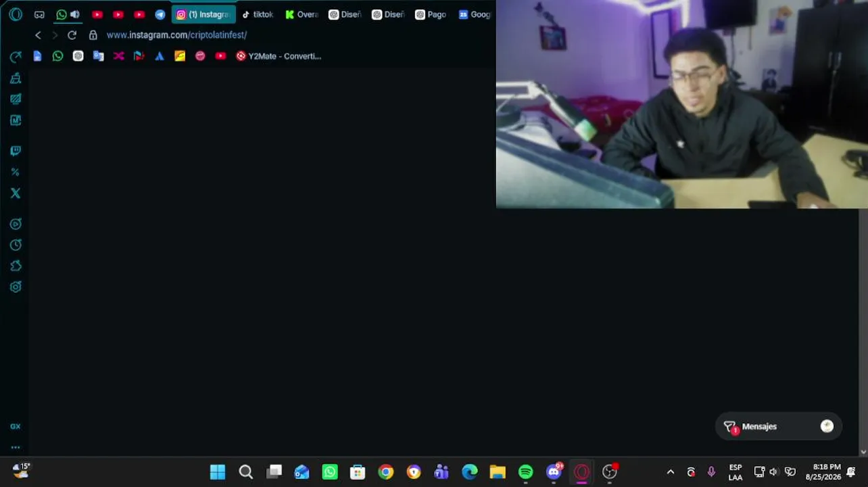
Task: Open X (Twitter) panel in sidebar
Action: pos(16,193)
